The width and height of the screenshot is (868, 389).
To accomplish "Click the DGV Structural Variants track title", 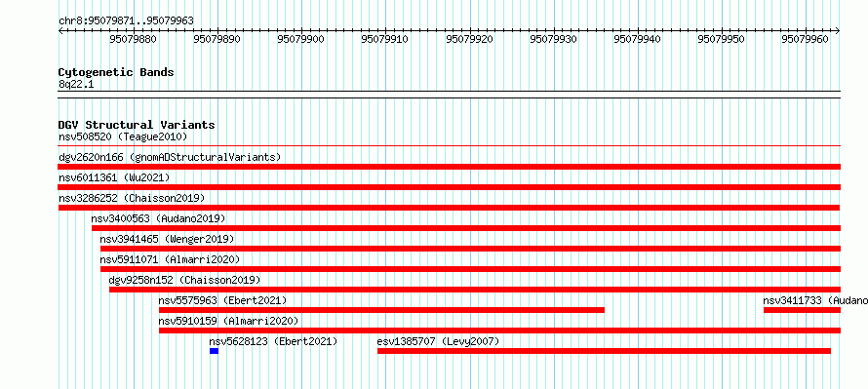I will click(x=137, y=125).
